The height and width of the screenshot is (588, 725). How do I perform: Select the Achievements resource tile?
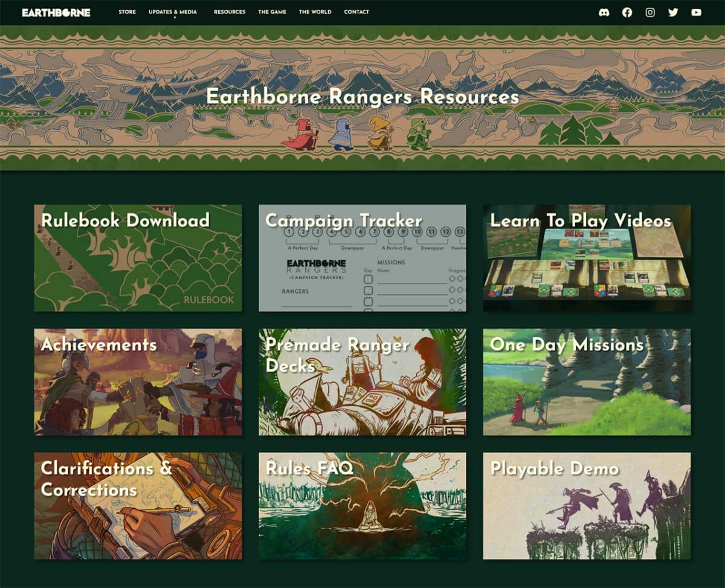click(138, 382)
